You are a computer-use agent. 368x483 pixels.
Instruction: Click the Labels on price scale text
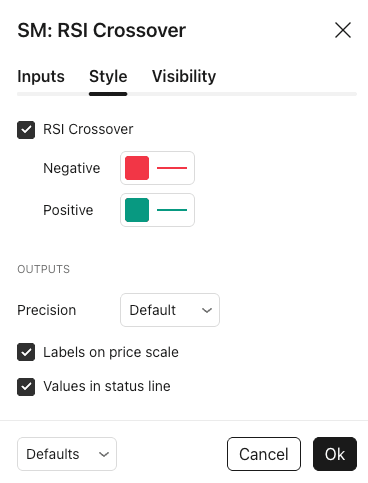point(111,352)
